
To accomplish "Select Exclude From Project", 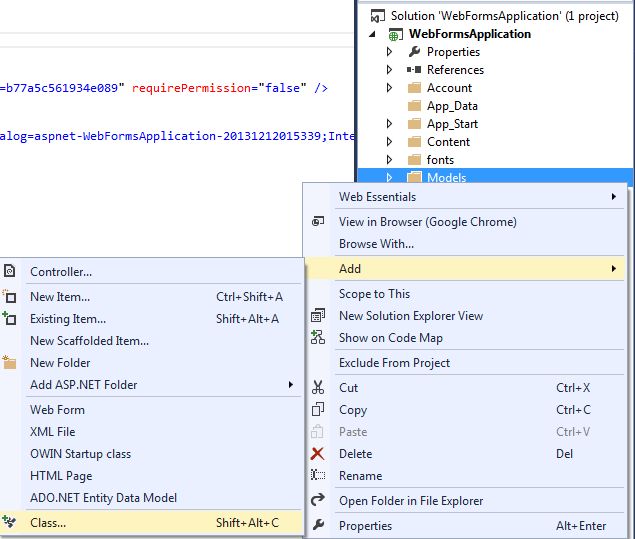I will pos(465,362).
